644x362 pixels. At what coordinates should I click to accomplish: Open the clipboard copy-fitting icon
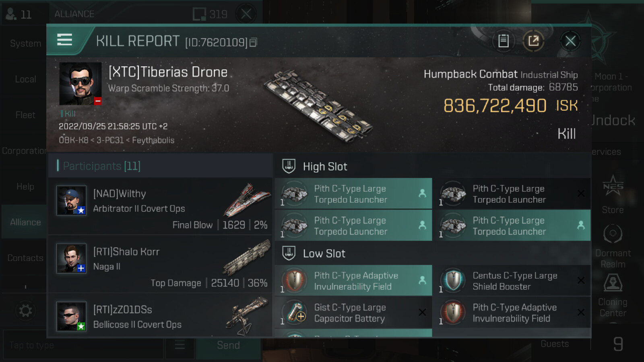point(503,41)
